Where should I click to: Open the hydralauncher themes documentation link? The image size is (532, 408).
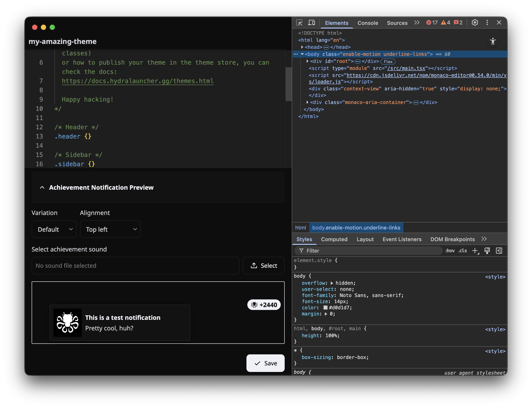[137, 81]
